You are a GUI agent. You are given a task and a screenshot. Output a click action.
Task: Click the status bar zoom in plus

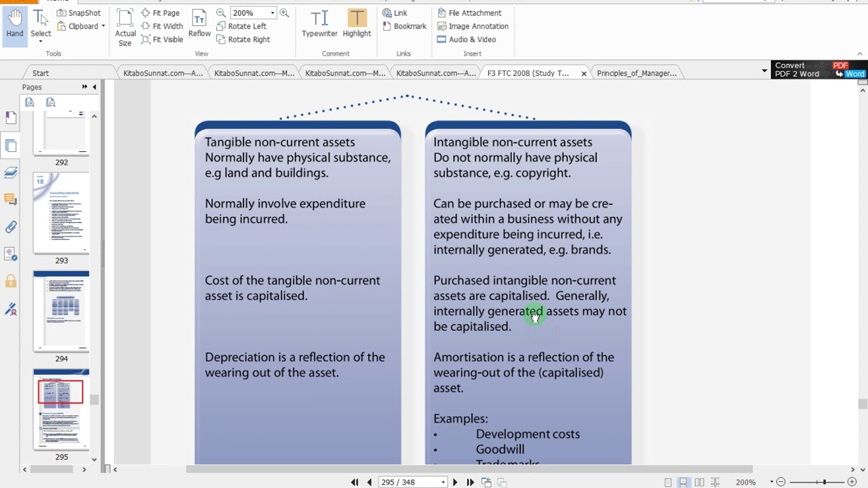click(x=852, y=482)
